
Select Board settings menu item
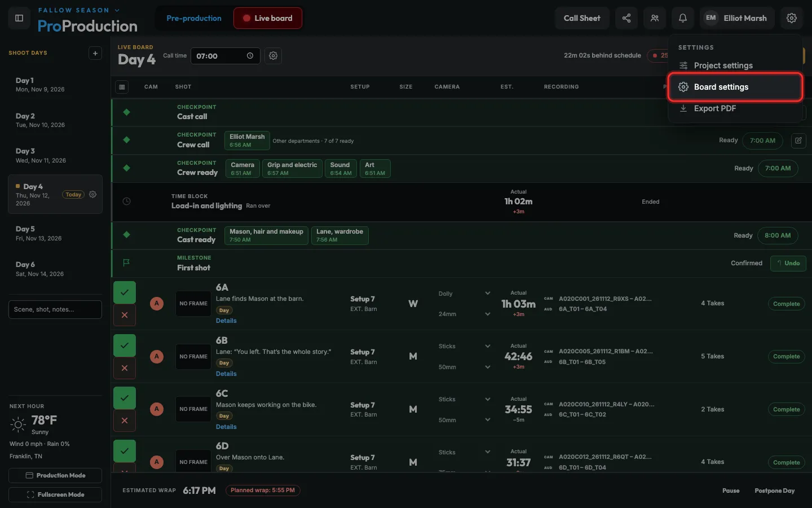(735, 87)
